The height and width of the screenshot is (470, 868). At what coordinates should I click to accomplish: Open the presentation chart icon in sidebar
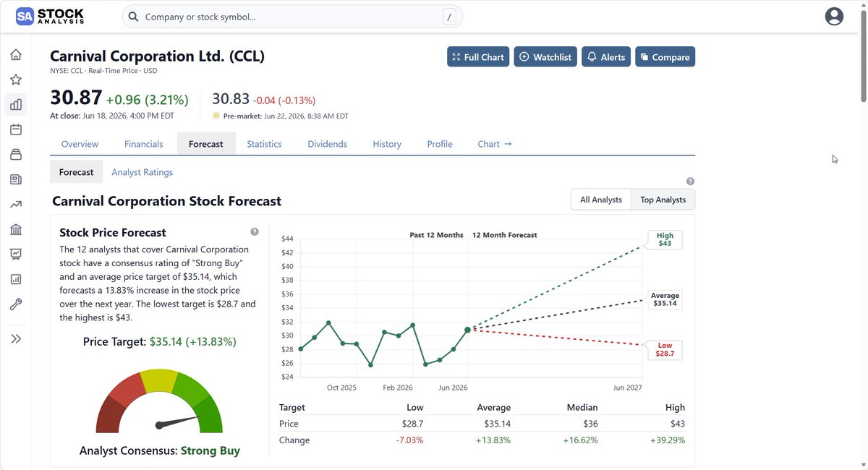click(x=16, y=255)
